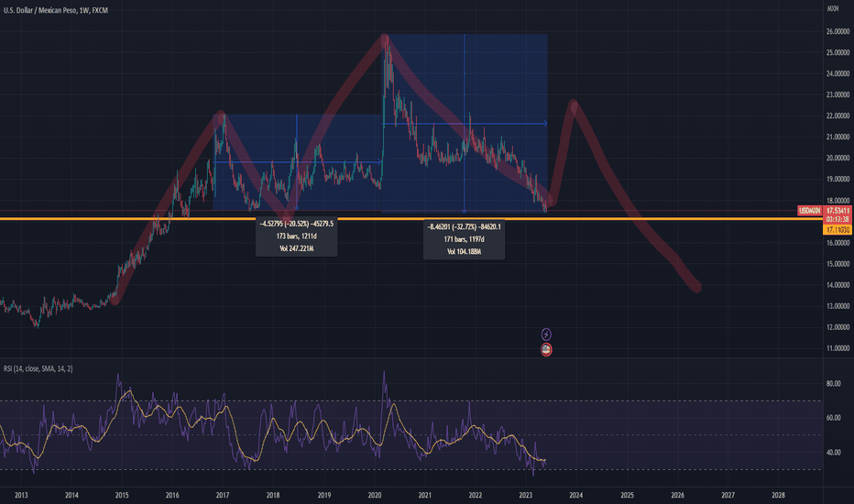Click the orange 17.11030 horizontal line price label
This screenshot has width=854, height=504.
click(x=838, y=230)
